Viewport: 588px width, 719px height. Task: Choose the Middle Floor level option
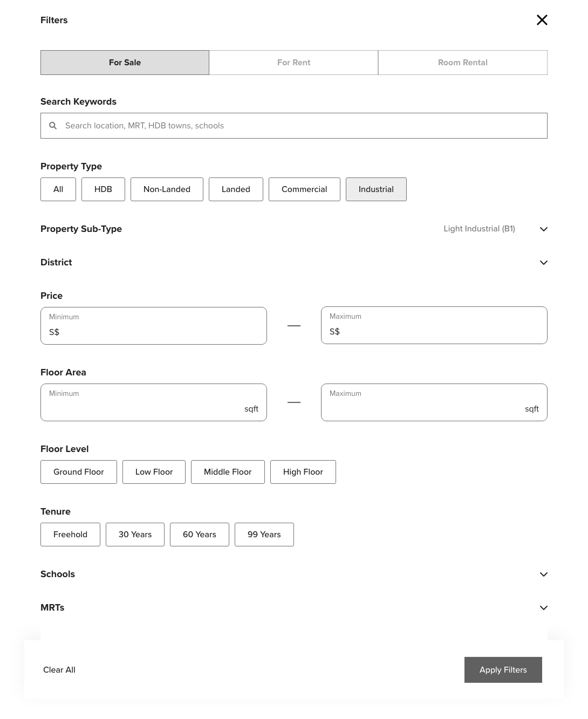click(228, 472)
